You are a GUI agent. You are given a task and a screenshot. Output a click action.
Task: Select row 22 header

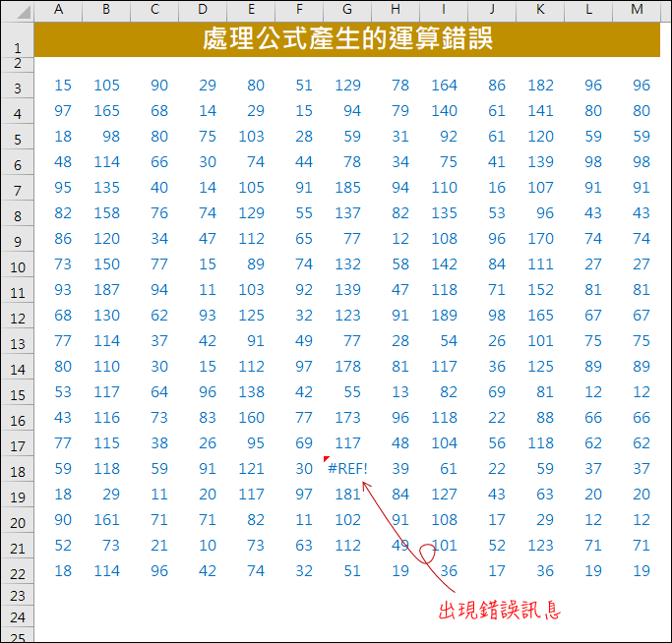(17, 571)
